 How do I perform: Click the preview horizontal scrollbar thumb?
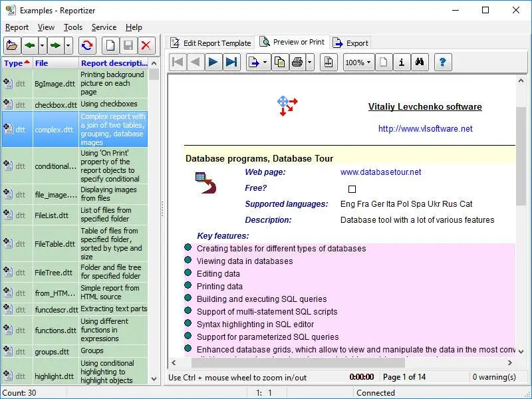click(298, 362)
